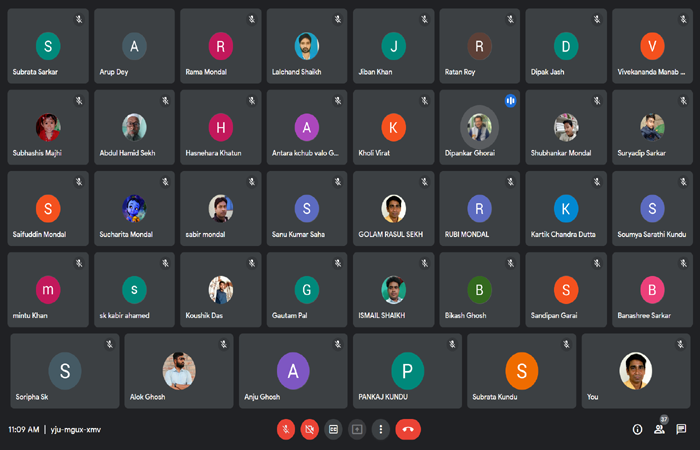Click Subrata Sarkar's muted mic icon

tap(79, 19)
